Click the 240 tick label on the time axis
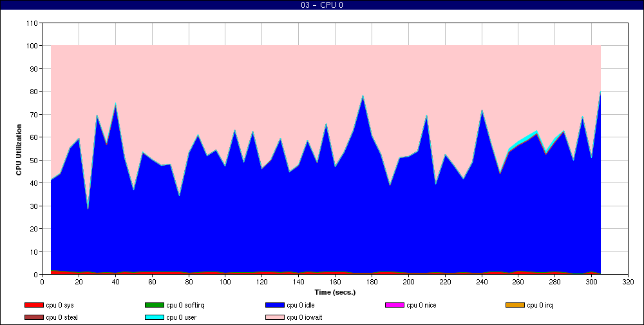Screen dimensions: 644x325 482,282
